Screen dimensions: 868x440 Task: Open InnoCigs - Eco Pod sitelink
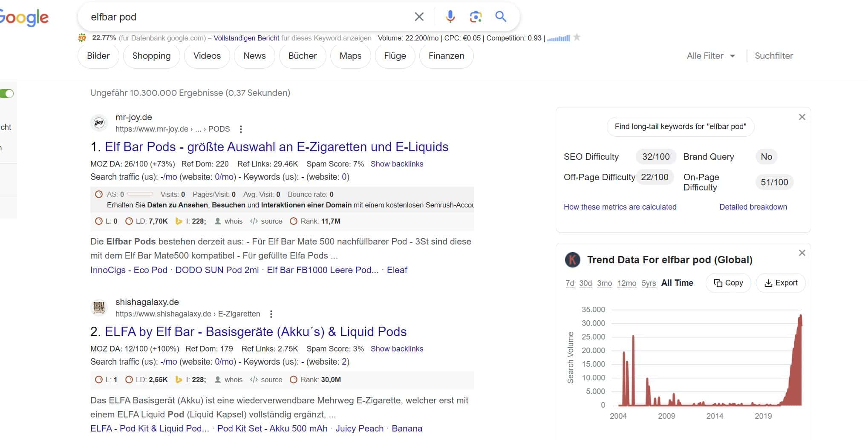point(129,270)
